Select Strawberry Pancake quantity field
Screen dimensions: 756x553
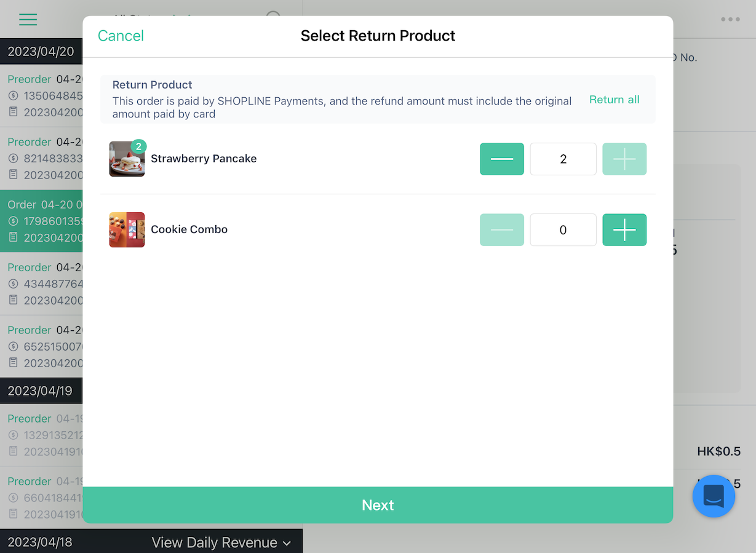click(x=563, y=159)
